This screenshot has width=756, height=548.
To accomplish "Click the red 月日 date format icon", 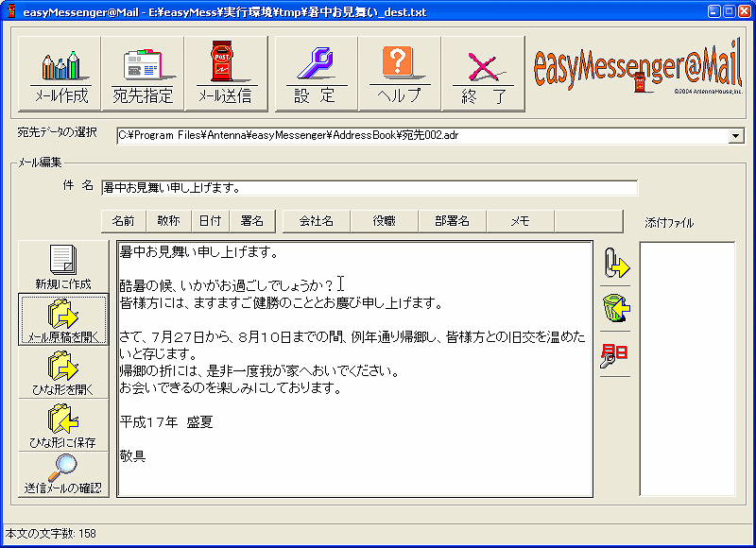I will click(614, 354).
